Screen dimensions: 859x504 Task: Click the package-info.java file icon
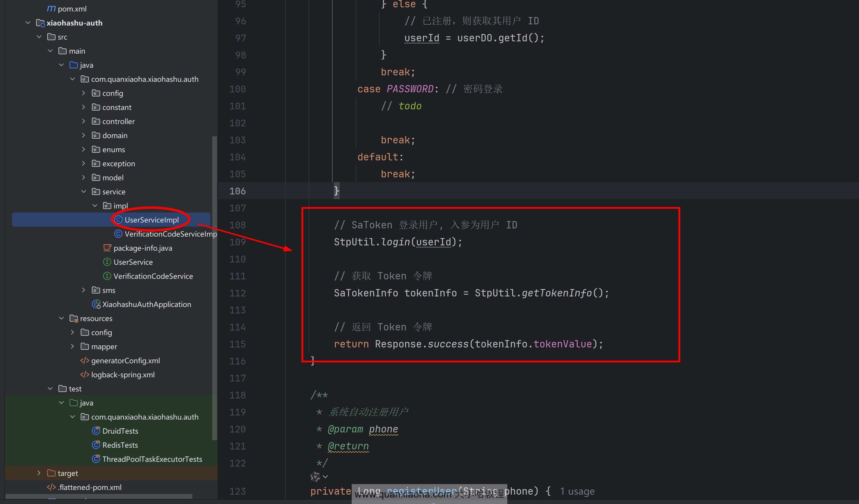[107, 248]
